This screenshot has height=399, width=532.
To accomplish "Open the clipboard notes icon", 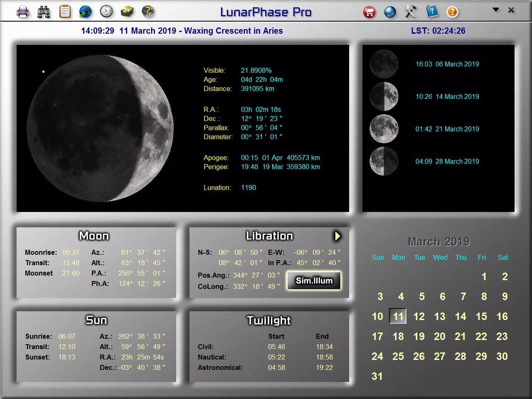I will 65,12.
